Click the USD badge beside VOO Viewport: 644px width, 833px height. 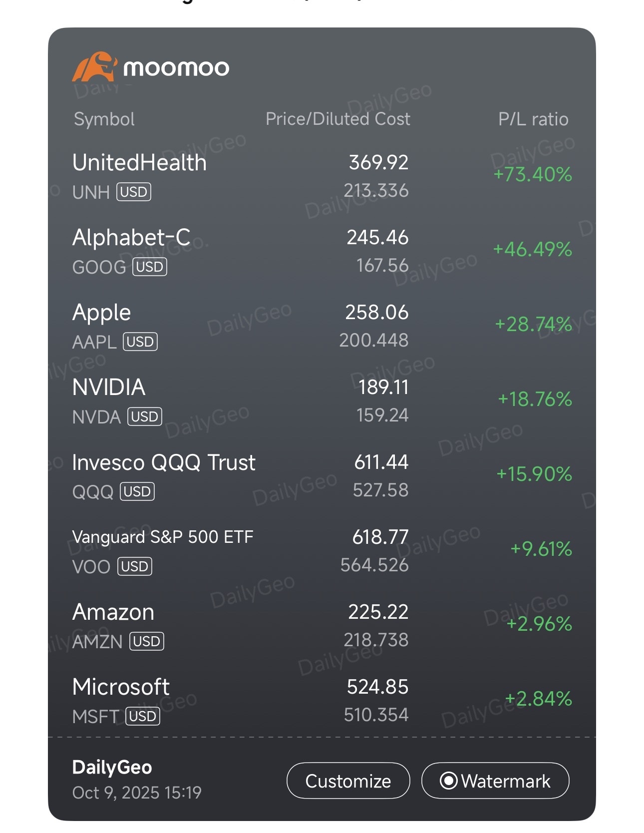point(135,566)
